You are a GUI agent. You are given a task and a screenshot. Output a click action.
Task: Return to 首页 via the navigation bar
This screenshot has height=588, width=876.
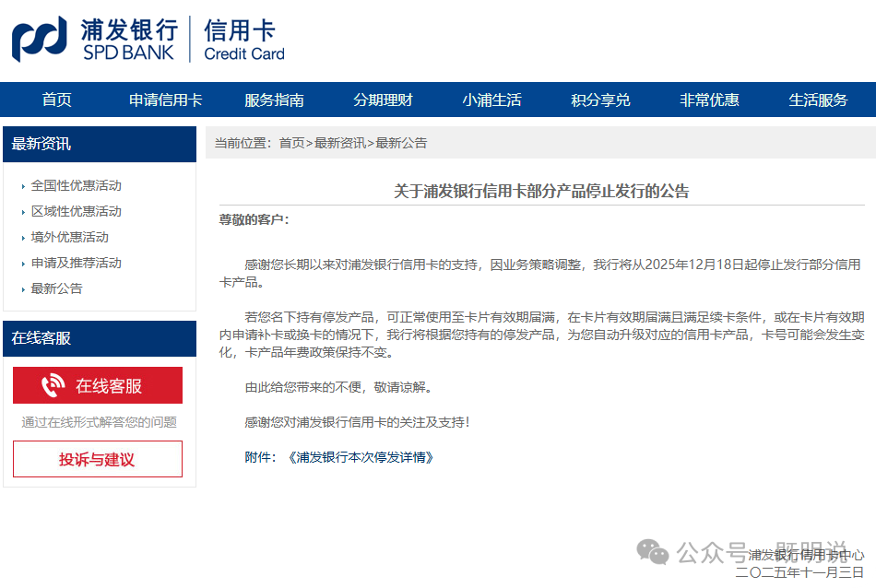[57, 100]
